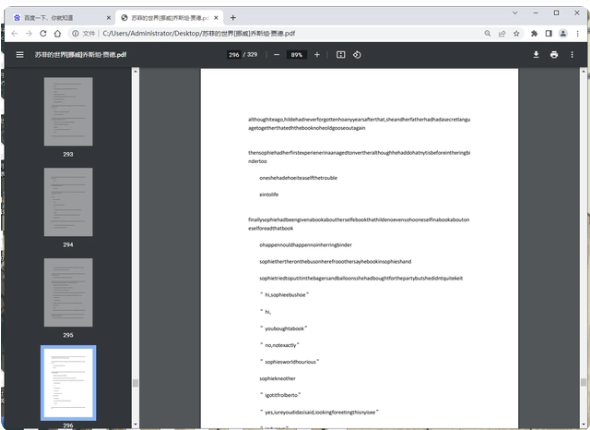590x430 pixels.
Task: Click the fit to page icon
Action: [x=341, y=55]
